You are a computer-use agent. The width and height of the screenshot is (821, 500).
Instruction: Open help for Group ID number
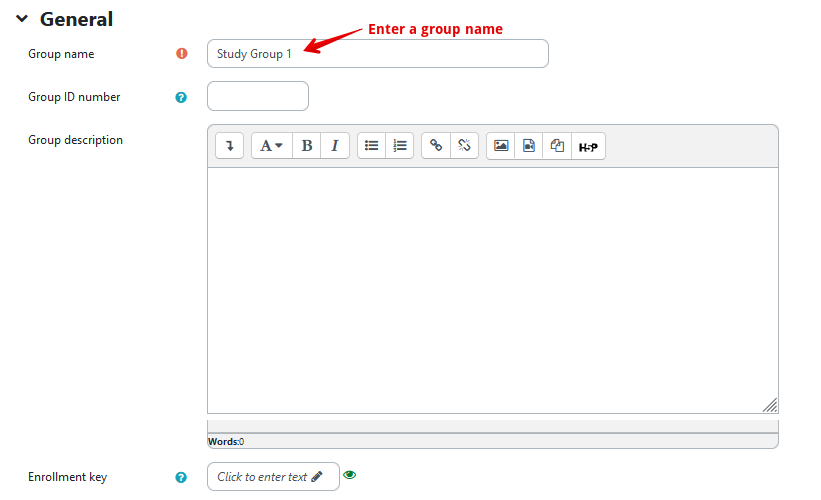point(181,97)
